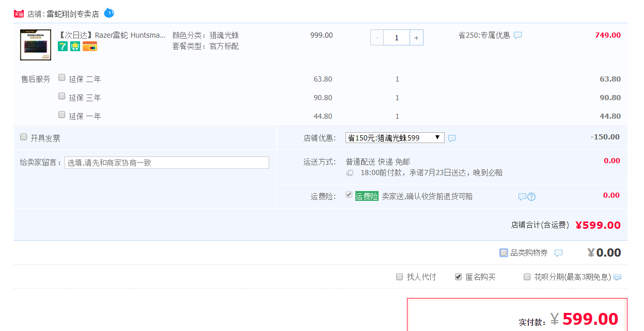
Task: Click the 颜色分类：猎魂光蛛 text
Action: [206, 35]
